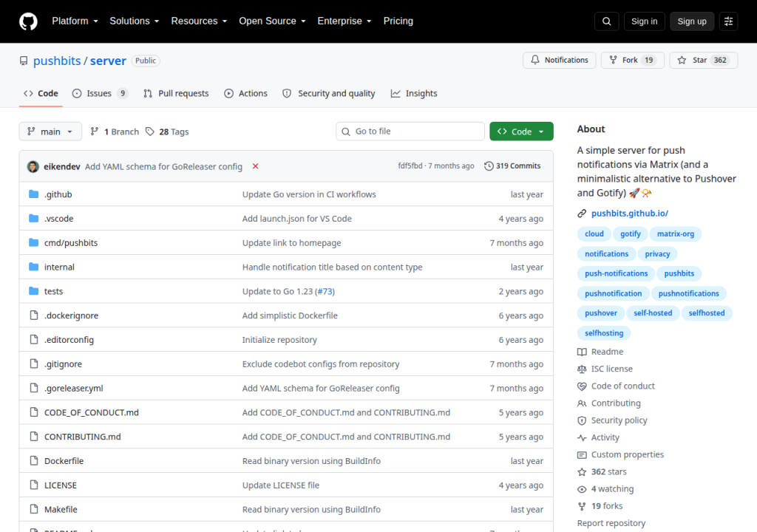Viewport: 757px width, 532px height.
Task: Open the main branch selector dropdown
Action: (50, 132)
